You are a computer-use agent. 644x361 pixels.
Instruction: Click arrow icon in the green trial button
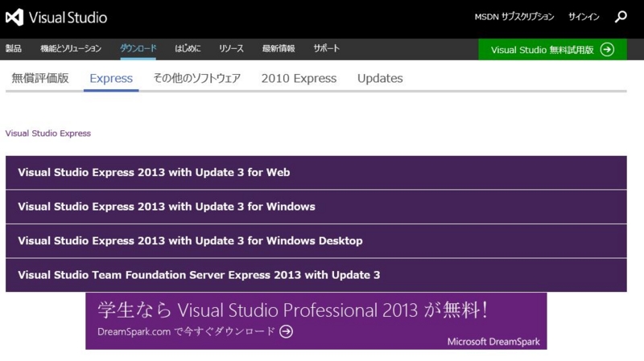(x=607, y=50)
